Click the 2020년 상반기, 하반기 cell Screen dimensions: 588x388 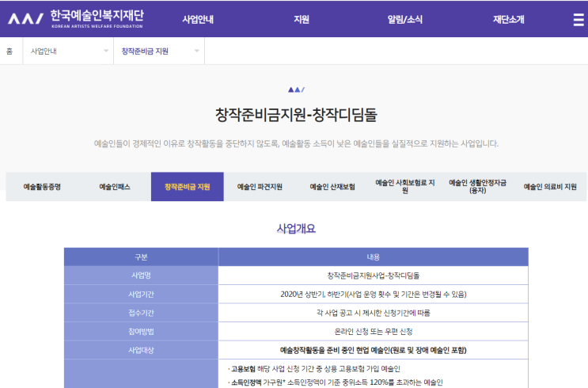(x=373, y=295)
